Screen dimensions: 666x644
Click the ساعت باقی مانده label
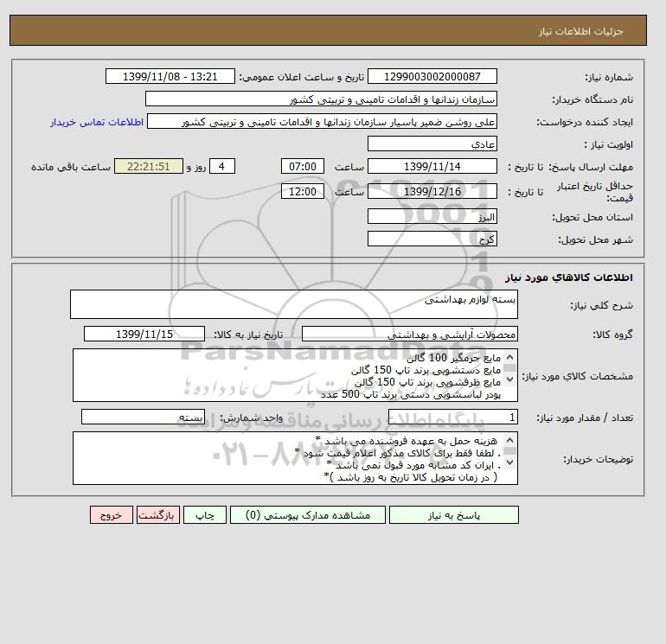71,167
